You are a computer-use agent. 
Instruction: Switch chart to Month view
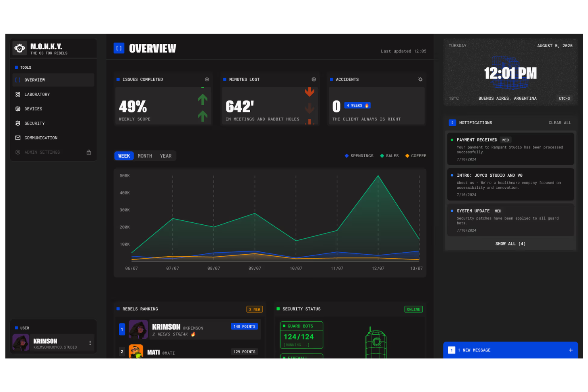coord(145,156)
